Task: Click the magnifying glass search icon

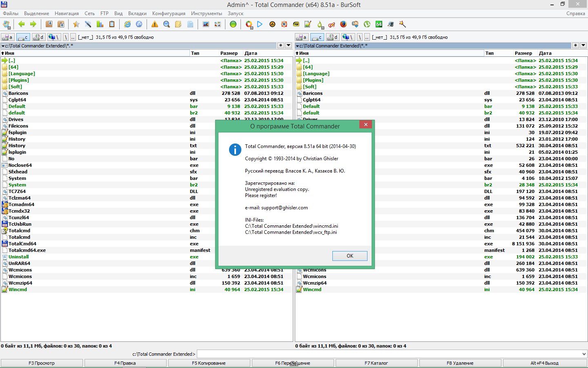Action: point(166,25)
